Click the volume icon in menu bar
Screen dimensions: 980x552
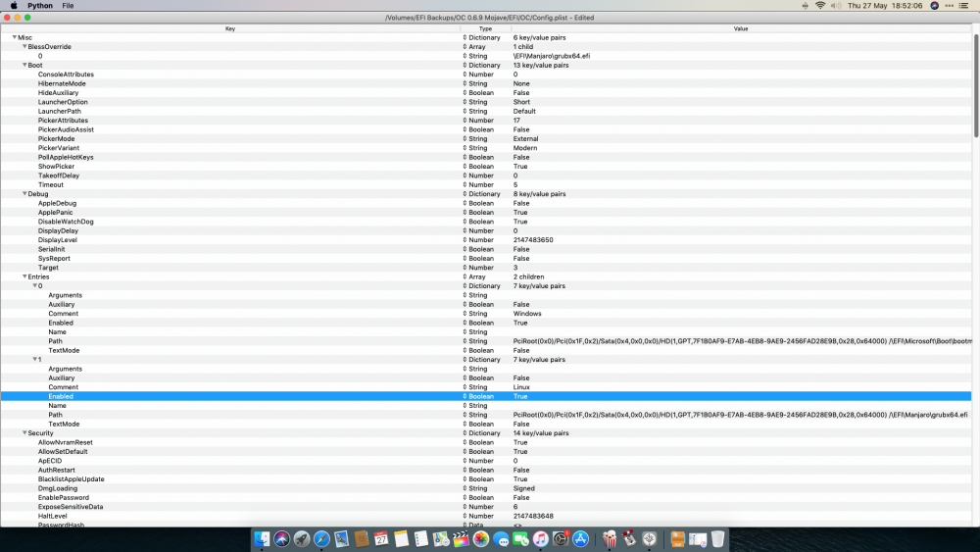[836, 6]
